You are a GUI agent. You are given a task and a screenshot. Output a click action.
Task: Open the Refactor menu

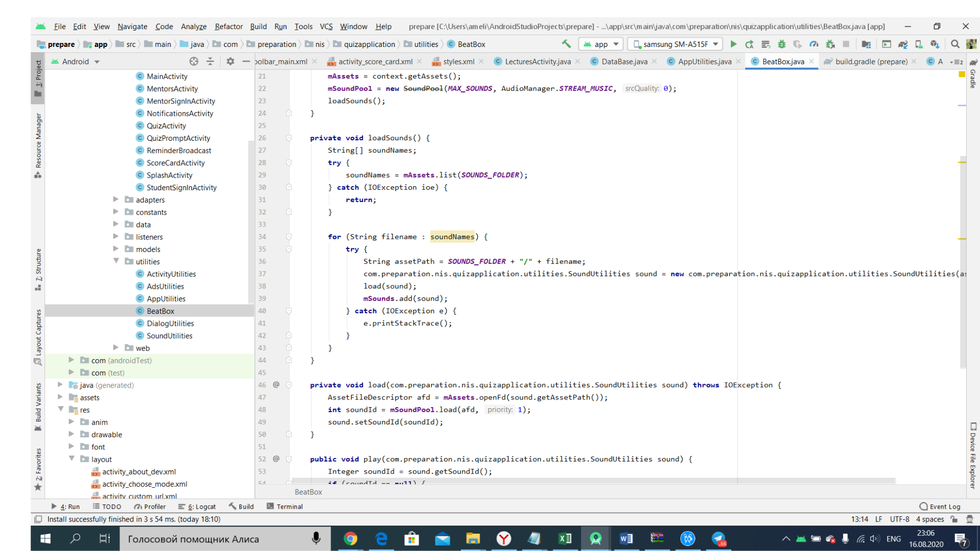click(228, 27)
